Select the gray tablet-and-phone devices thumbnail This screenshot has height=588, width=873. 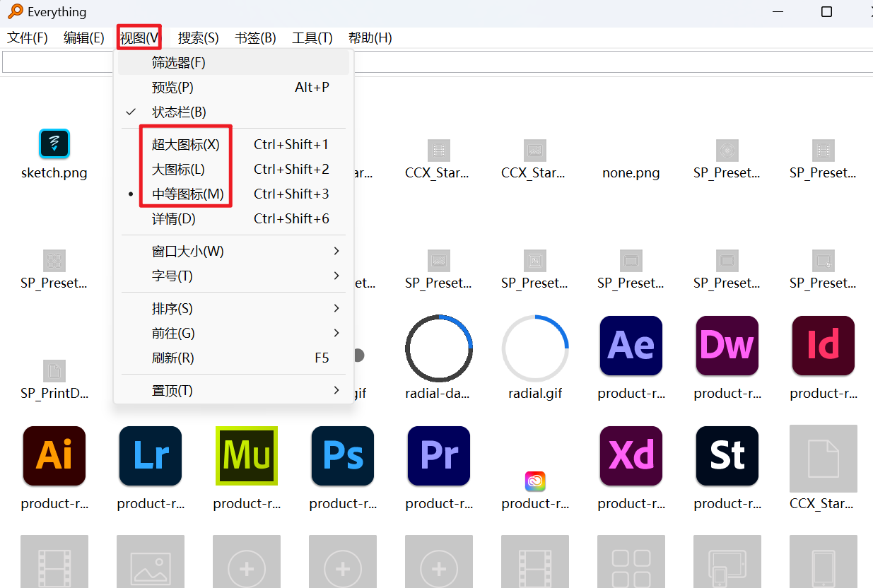727,561
